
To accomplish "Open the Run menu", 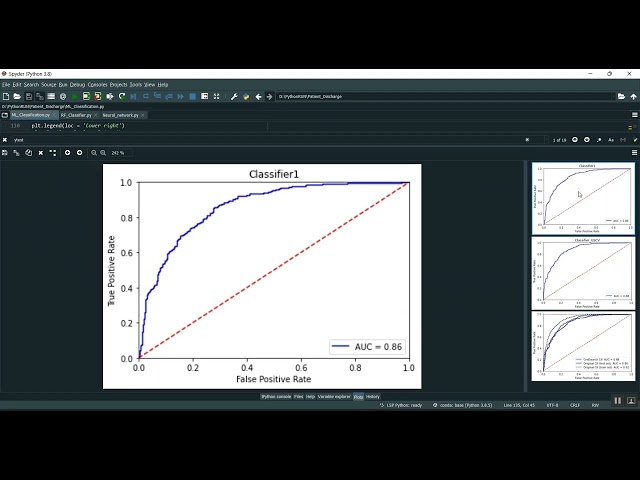I will tap(63, 84).
